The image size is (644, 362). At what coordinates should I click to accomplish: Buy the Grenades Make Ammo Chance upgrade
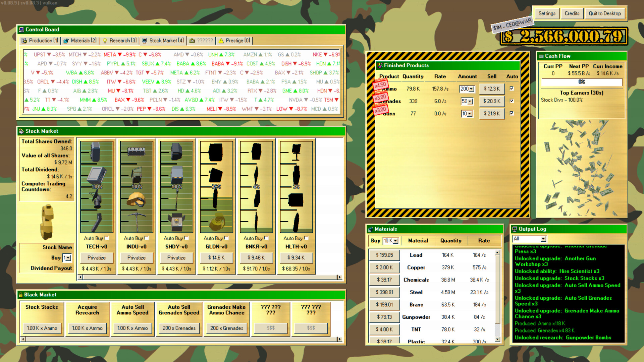(x=226, y=328)
